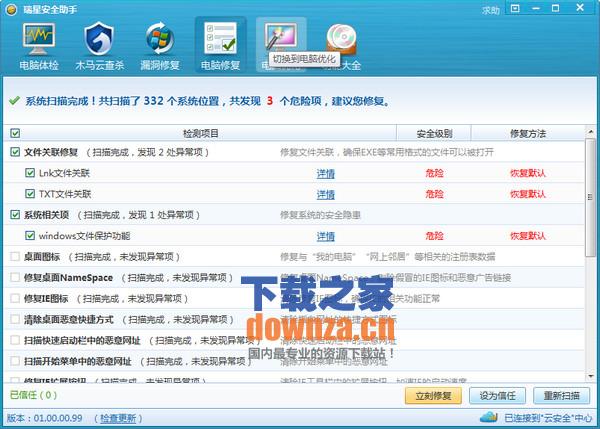Click the 设为信任 button
The width and height of the screenshot is (600, 429).
point(497,396)
